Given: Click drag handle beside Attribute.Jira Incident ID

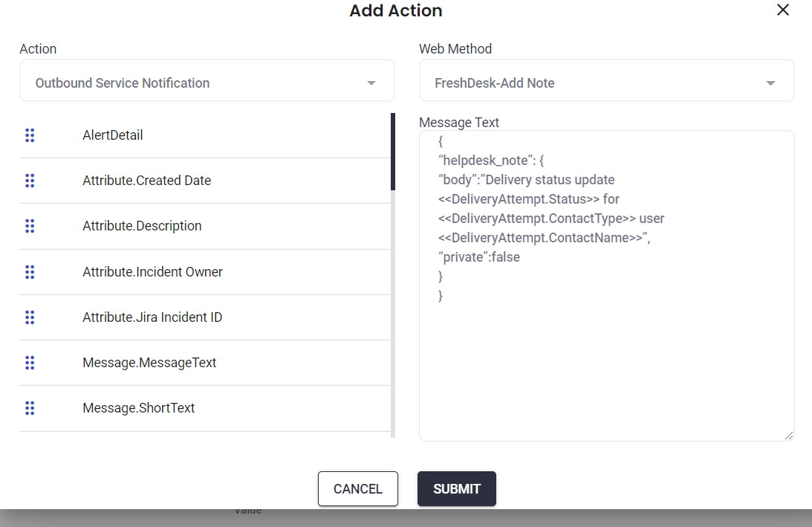Looking at the screenshot, I should point(30,317).
